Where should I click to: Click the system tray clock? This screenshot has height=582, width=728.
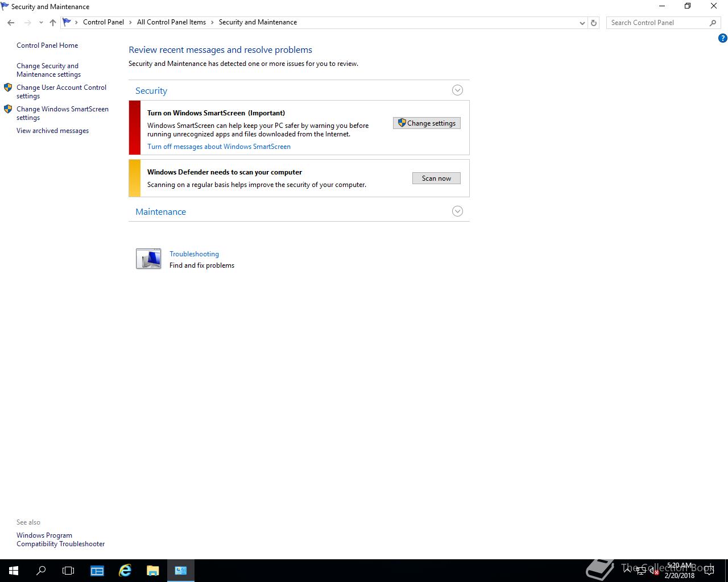tap(680, 571)
